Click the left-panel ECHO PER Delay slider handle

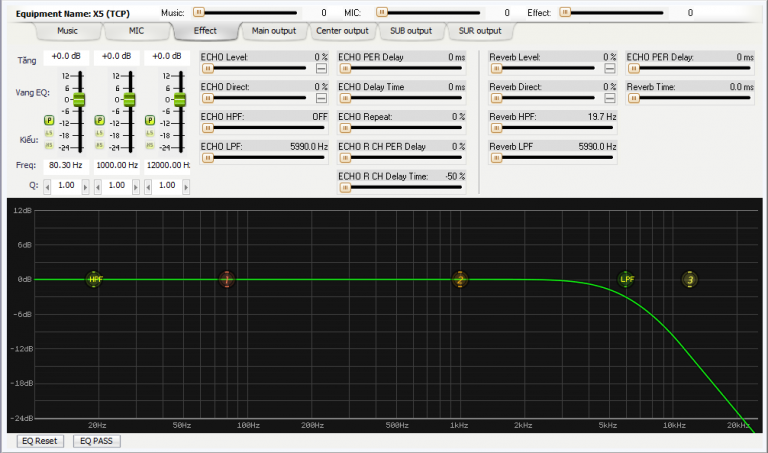click(x=345, y=68)
